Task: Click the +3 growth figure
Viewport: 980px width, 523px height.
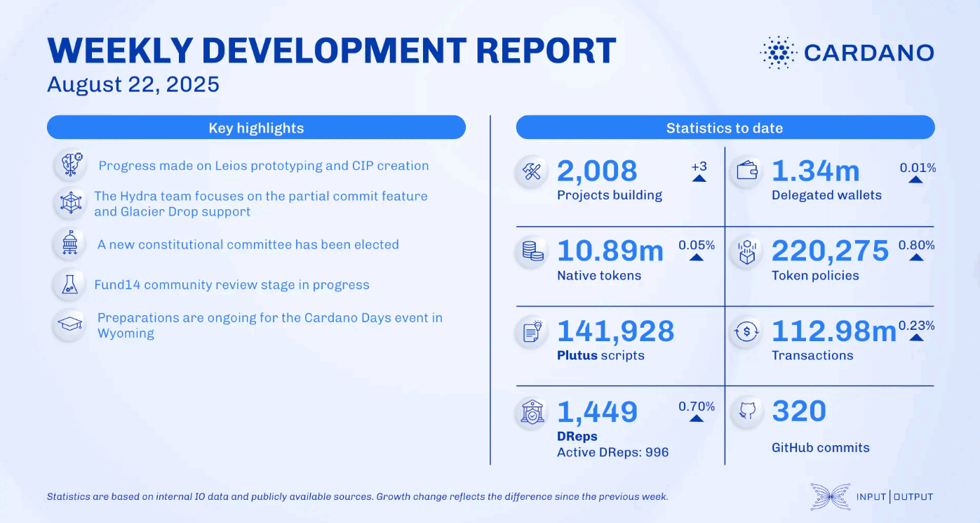Action: point(699,166)
